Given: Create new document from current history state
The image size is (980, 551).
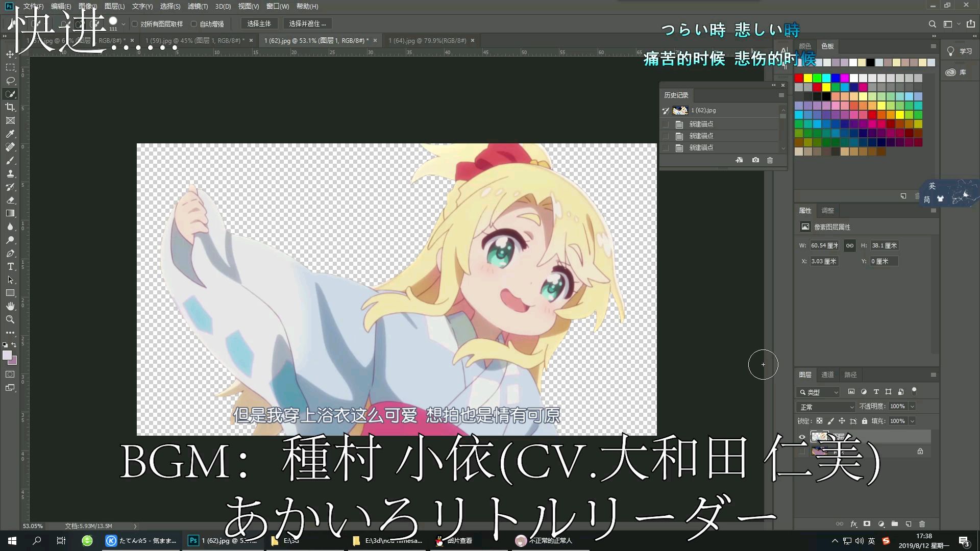Looking at the screenshot, I should click(x=739, y=160).
